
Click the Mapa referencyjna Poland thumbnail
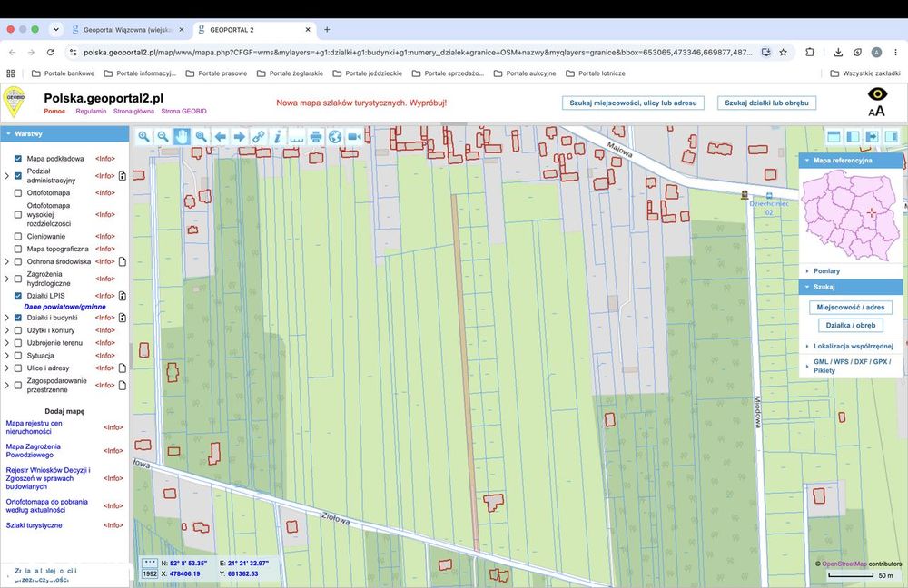[852, 217]
